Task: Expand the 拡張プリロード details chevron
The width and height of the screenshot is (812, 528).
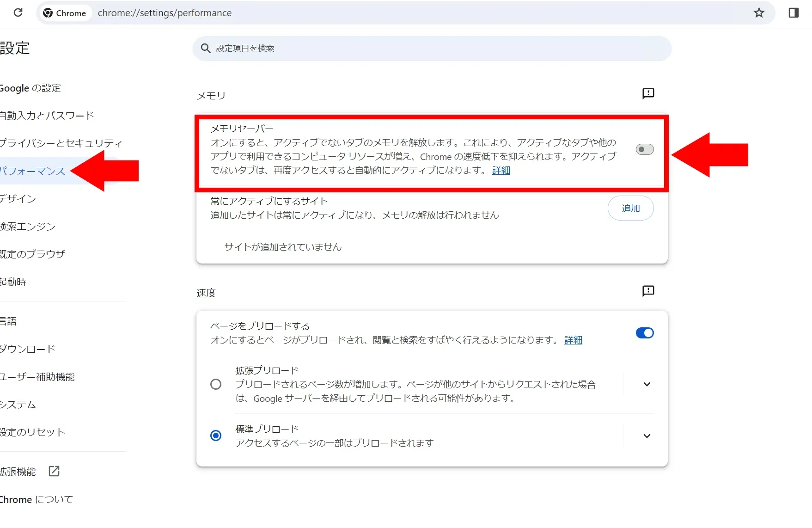Action: click(x=647, y=384)
